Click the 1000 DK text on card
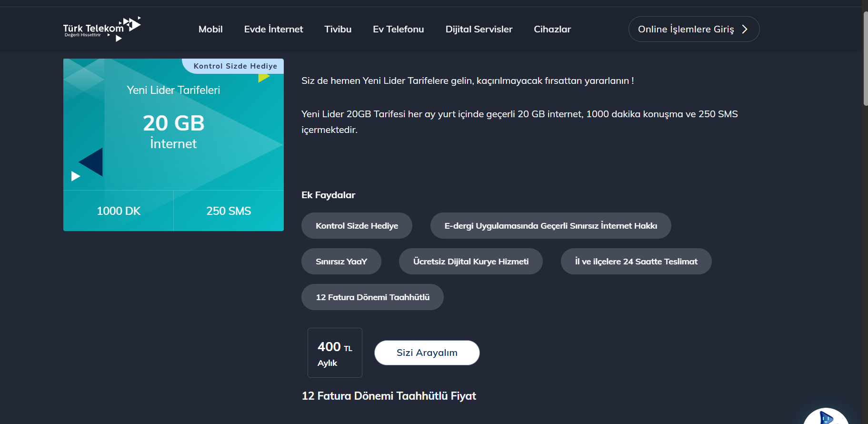Screen dimensions: 868x424 click(119, 211)
